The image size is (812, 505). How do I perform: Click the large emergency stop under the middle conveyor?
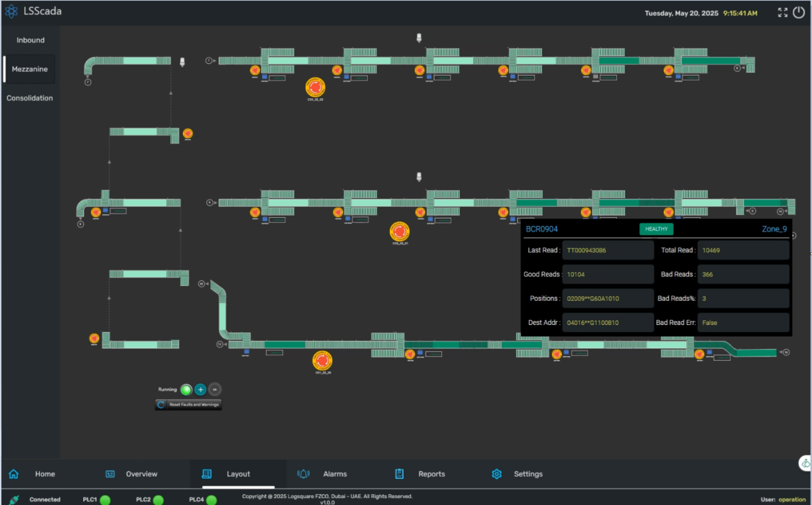[x=399, y=231]
